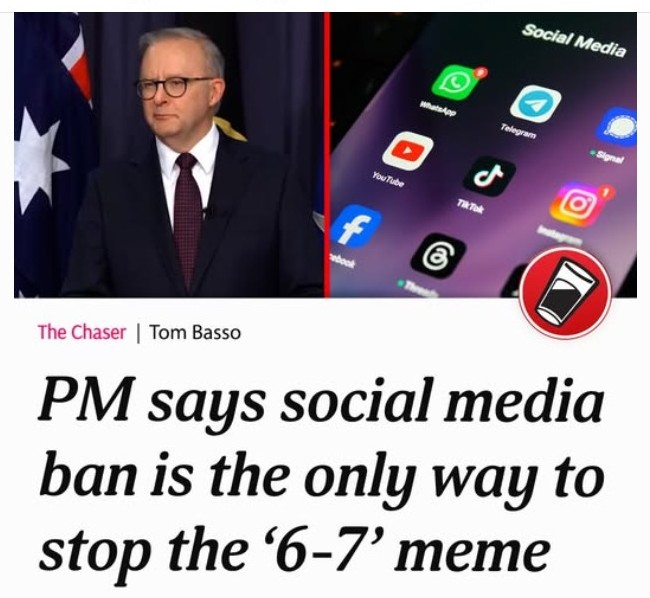Select the Telegram label text

click(x=518, y=131)
